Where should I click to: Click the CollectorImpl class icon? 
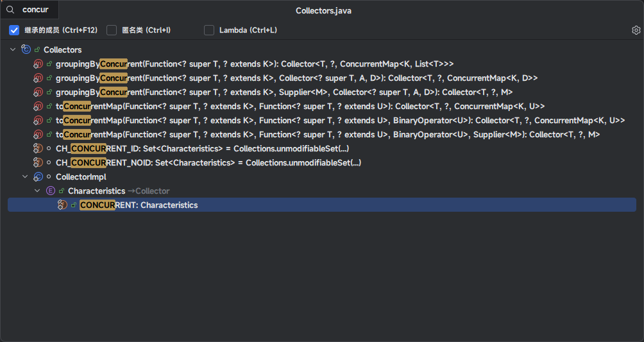(38, 176)
